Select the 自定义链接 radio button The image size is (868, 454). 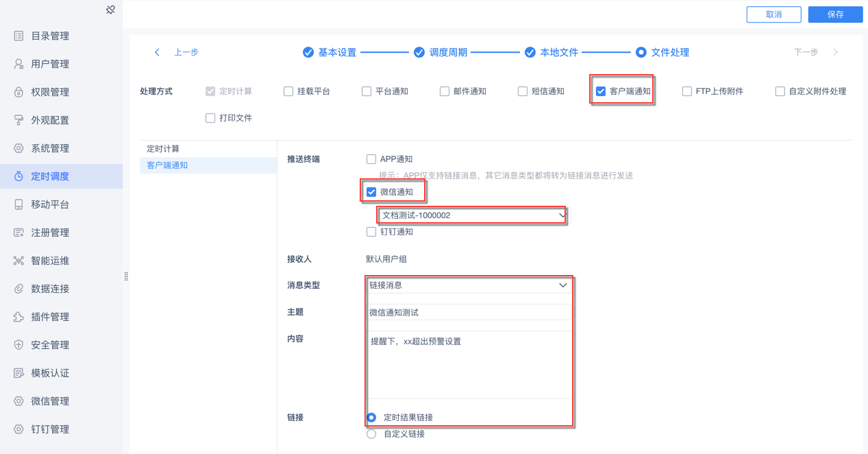pos(371,434)
